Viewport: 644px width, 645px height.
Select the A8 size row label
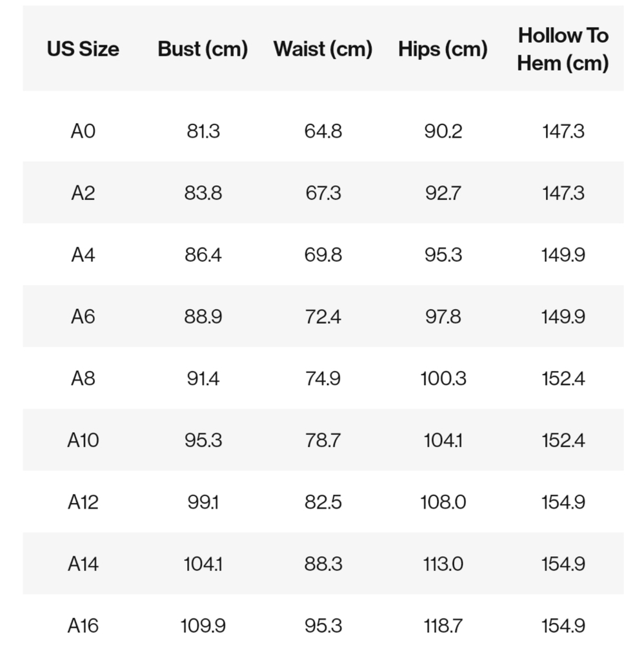[x=83, y=379]
